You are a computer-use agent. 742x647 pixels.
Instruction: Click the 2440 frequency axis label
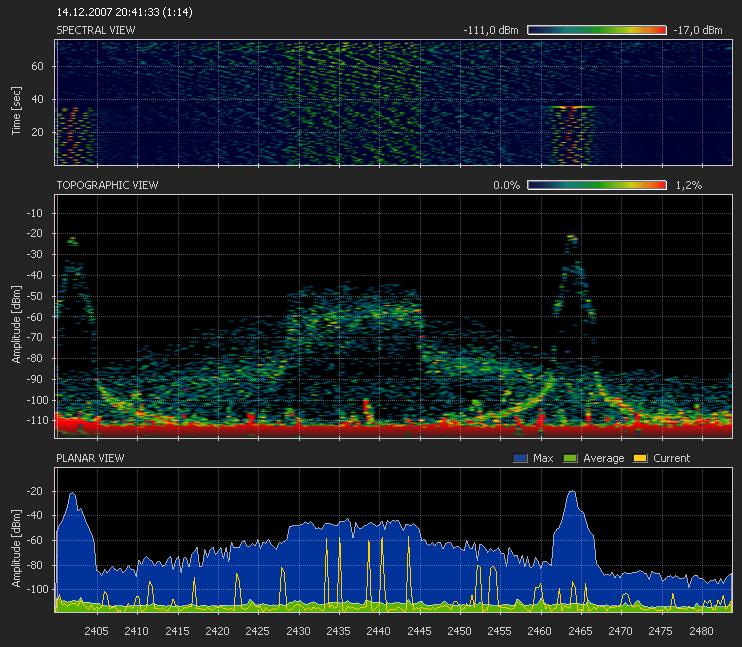pyautogui.click(x=379, y=631)
